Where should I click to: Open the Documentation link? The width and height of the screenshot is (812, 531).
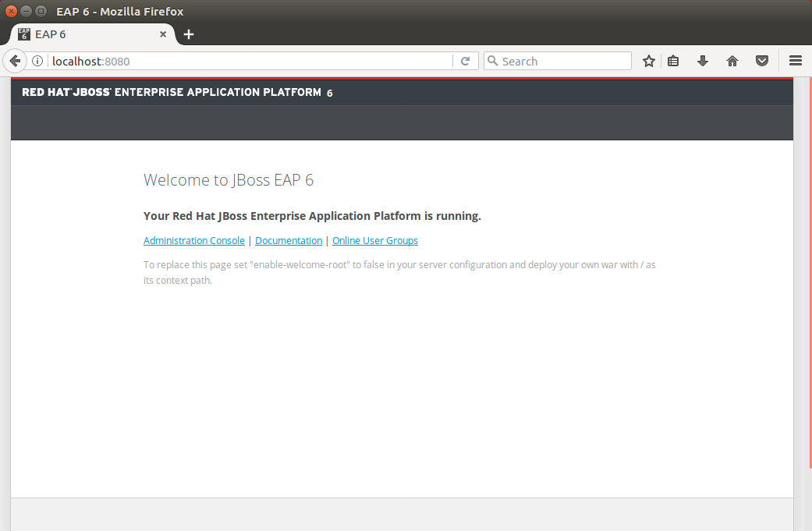tap(289, 241)
